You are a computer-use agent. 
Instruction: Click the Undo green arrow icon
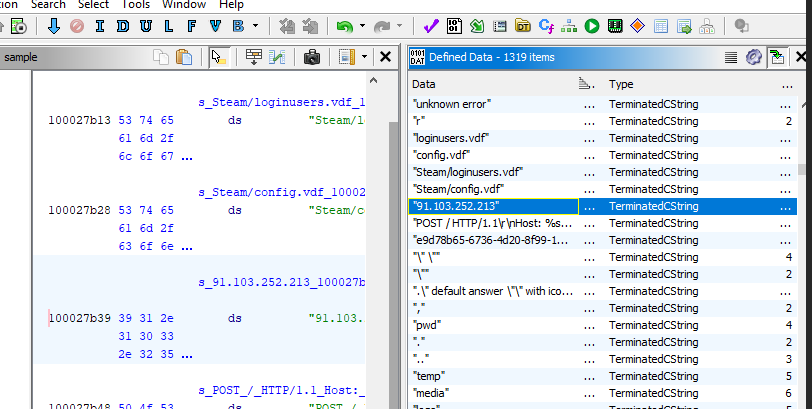344,25
